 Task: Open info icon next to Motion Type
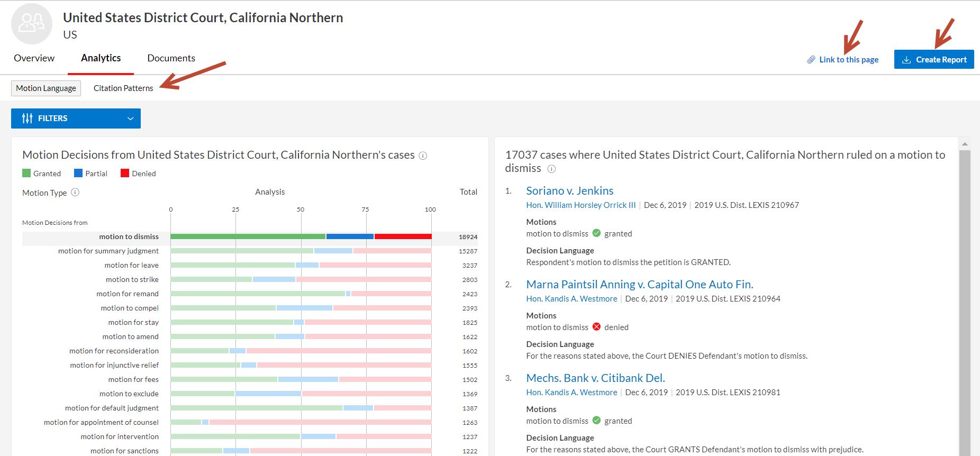click(x=75, y=193)
